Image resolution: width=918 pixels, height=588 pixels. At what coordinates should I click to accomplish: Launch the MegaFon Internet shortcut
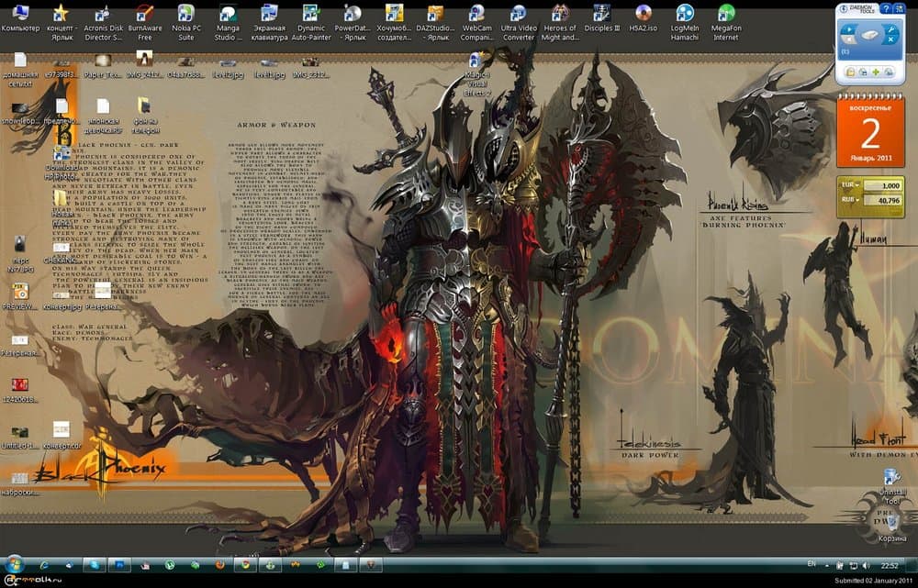(x=726, y=14)
